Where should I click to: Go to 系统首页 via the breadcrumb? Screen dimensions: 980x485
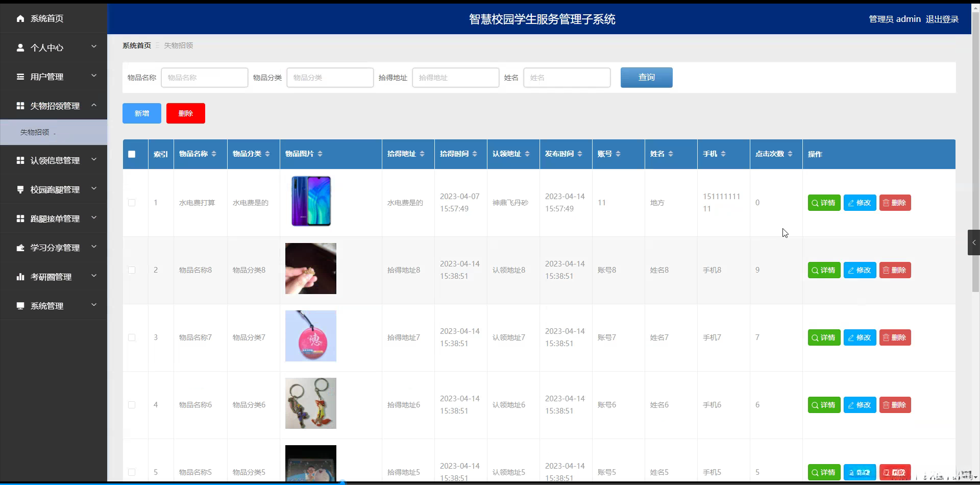pos(137,45)
